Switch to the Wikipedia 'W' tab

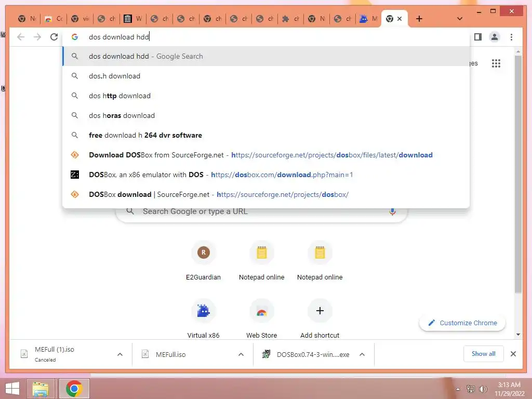pyautogui.click(x=132, y=19)
